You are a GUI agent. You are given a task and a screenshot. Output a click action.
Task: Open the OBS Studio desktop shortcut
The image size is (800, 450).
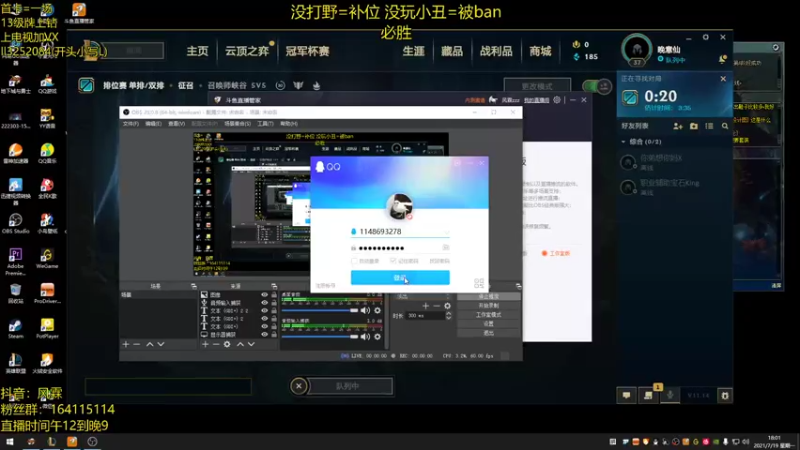15,223
